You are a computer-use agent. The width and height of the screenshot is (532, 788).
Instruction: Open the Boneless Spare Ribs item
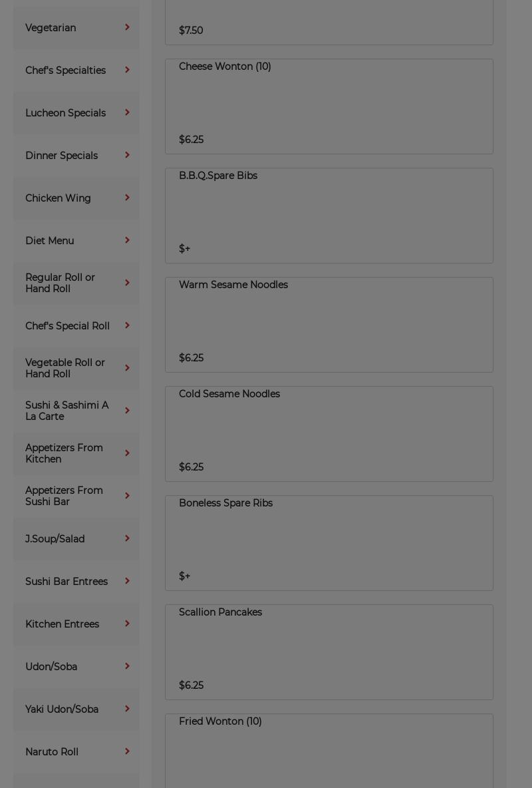click(329, 543)
